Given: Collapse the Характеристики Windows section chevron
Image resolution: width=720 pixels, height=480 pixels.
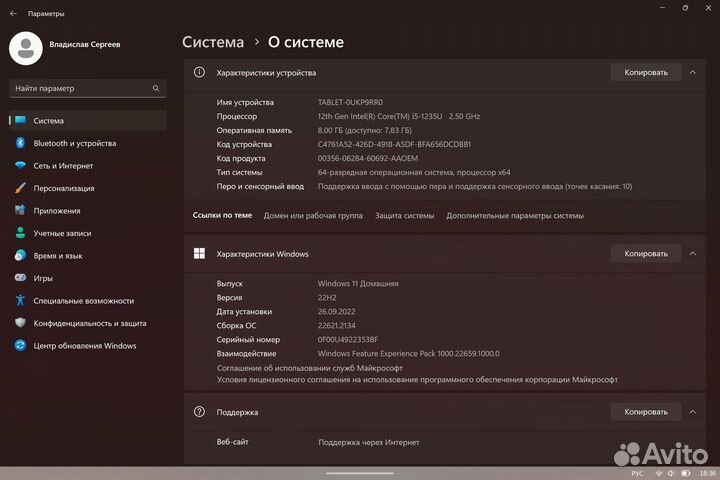Looking at the screenshot, I should (x=692, y=254).
